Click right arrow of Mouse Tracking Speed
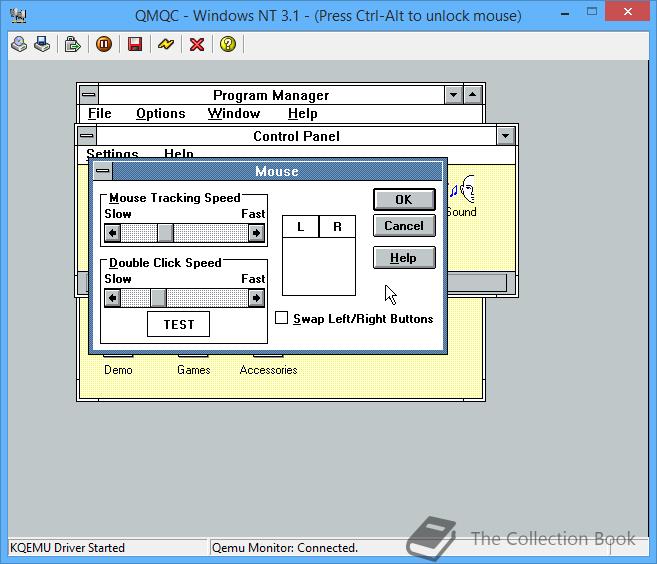The image size is (657, 564). 256,233
